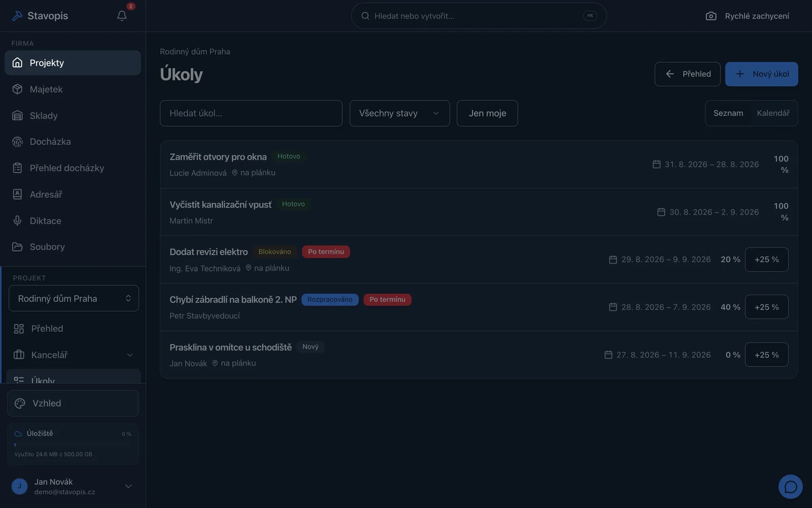Open Docházka fingerprint icon
This screenshot has height=508, width=812.
(x=17, y=141)
